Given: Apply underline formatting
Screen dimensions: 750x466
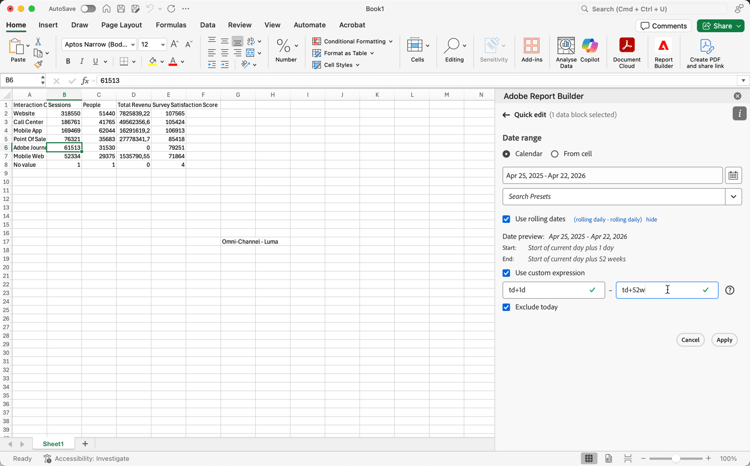Looking at the screenshot, I should point(95,61).
